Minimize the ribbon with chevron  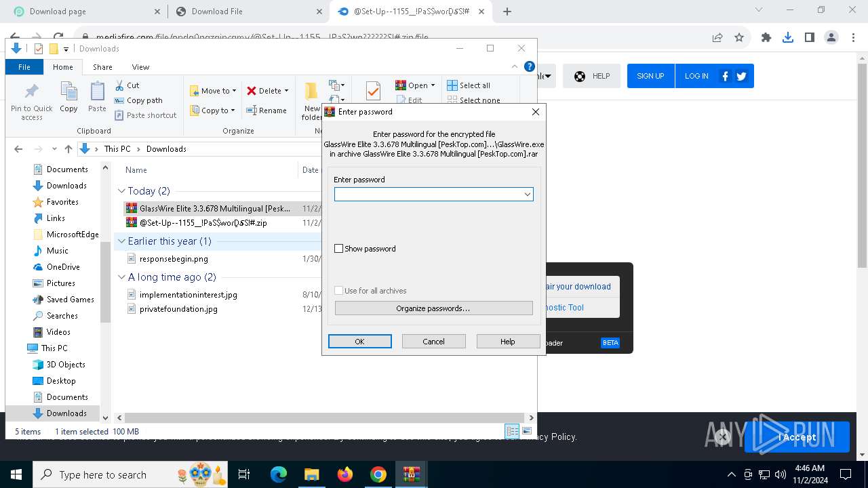coord(515,66)
